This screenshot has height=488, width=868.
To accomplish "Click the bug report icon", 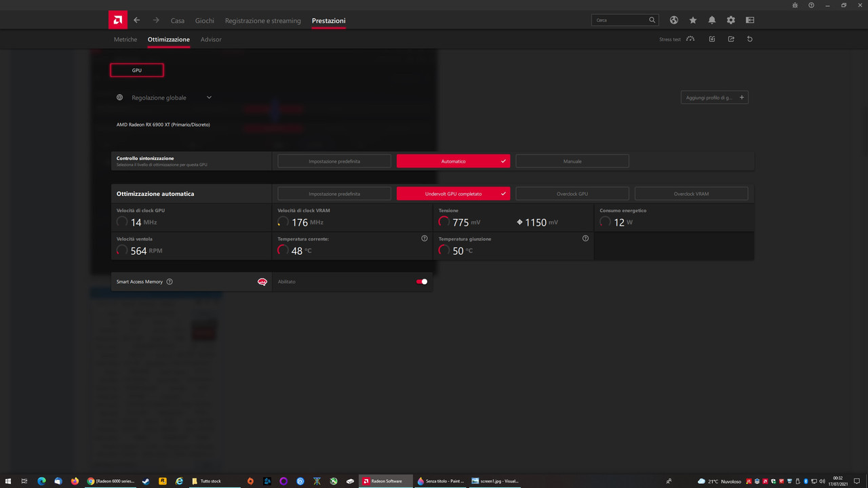I will click(x=795, y=5).
